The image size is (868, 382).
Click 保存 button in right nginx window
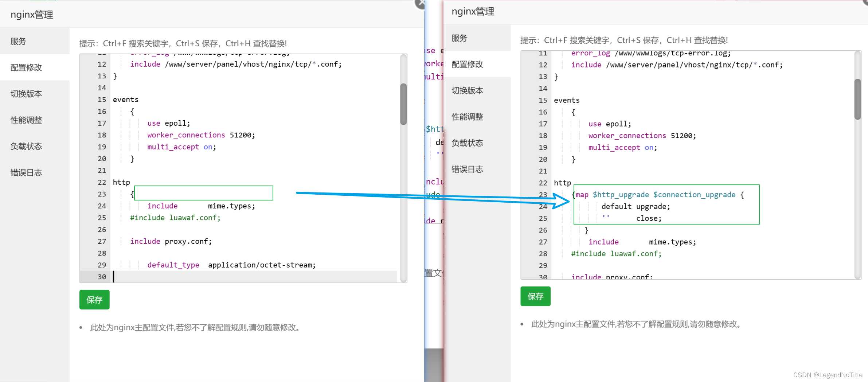click(x=535, y=296)
